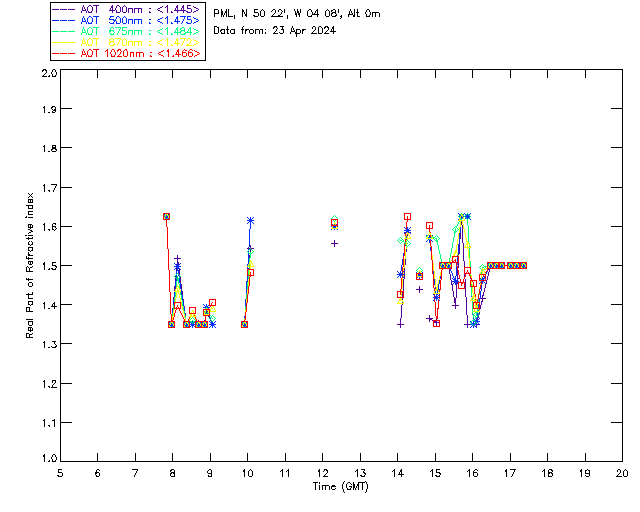The height and width of the screenshot is (512, 640).
Task: Click the 'Real Part of Refractive Index' axis label
Action: point(29,265)
